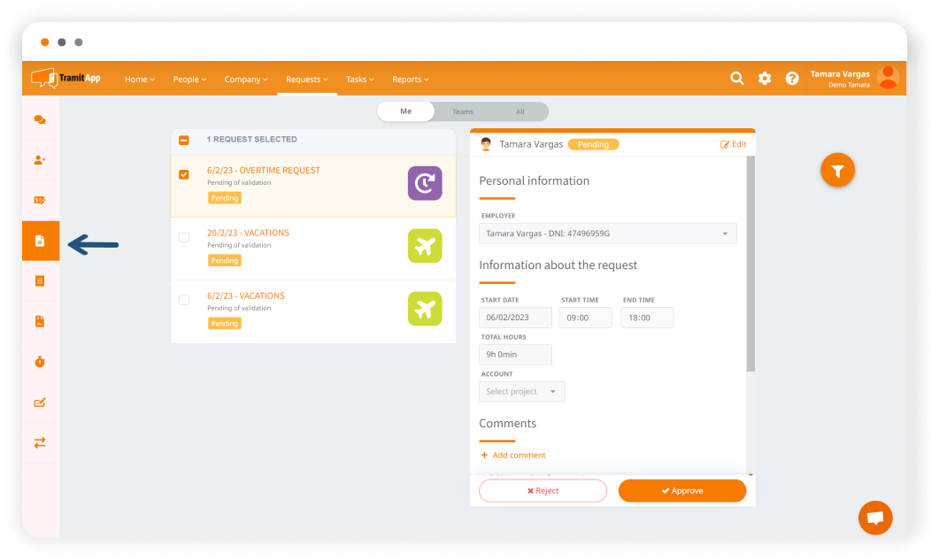
Task: Click the Reject button
Action: [543, 491]
